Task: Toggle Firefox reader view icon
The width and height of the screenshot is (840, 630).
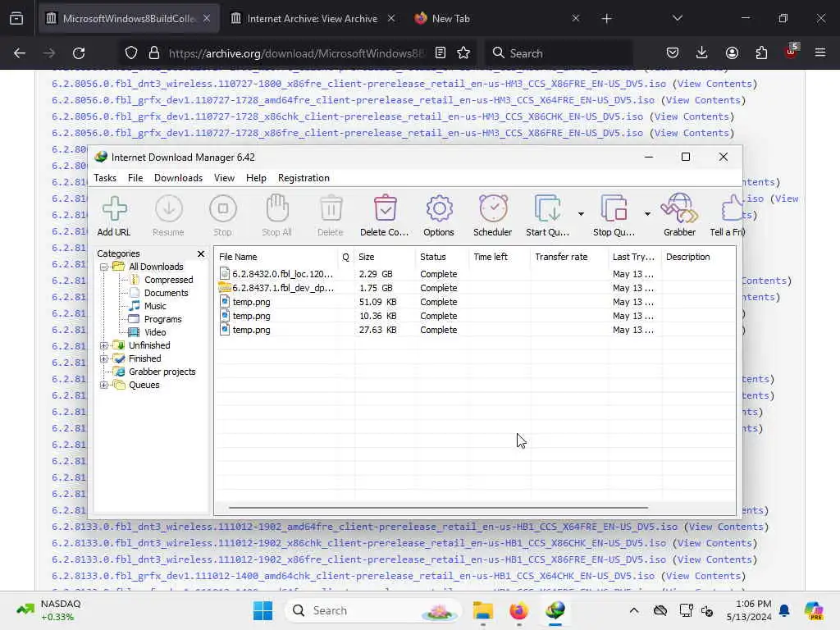Action: pos(441,52)
